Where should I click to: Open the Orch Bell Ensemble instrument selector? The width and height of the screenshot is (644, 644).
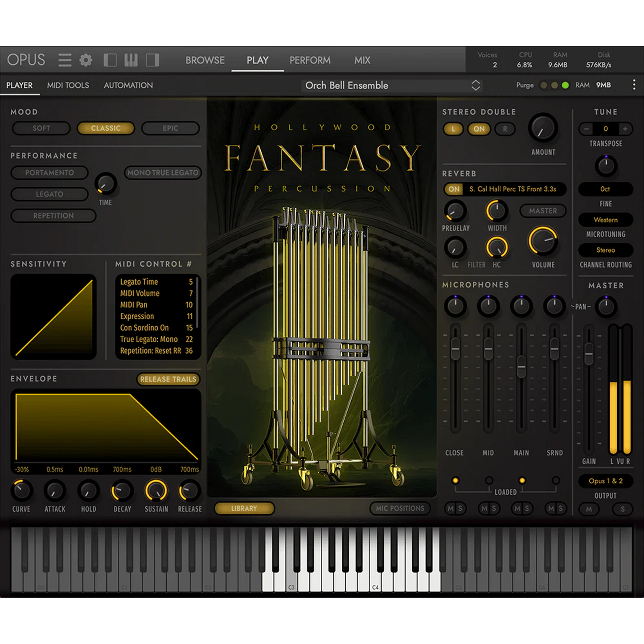click(x=391, y=85)
